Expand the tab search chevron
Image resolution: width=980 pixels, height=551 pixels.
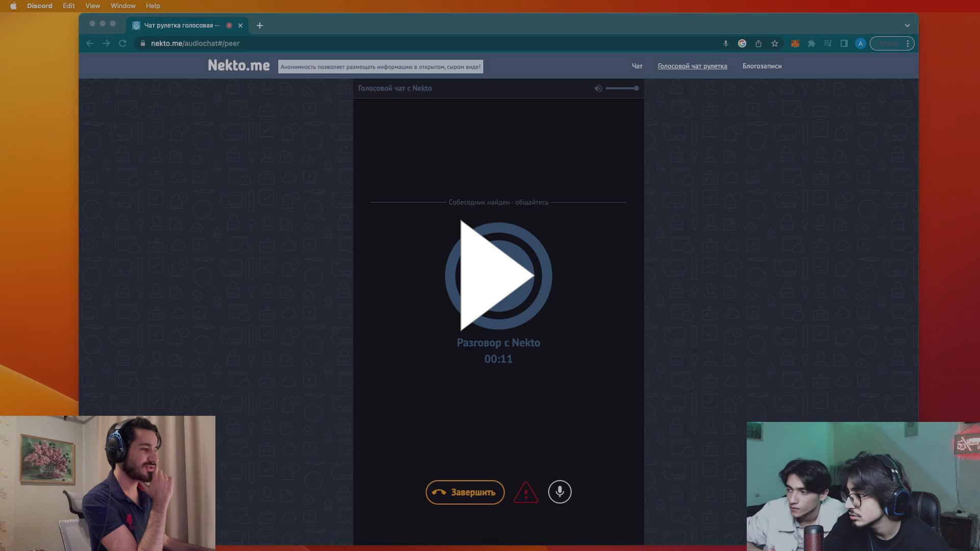[907, 26]
